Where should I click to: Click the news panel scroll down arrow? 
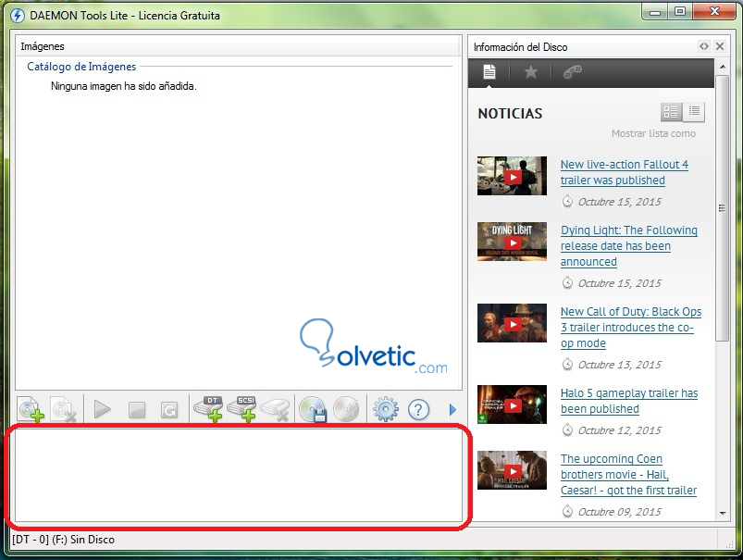coord(722,513)
